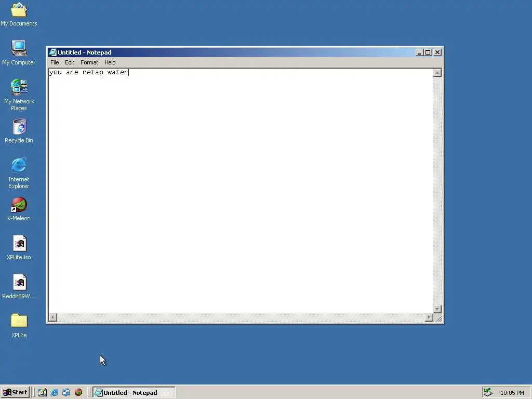Open the Format menu in Notepad

pos(89,62)
